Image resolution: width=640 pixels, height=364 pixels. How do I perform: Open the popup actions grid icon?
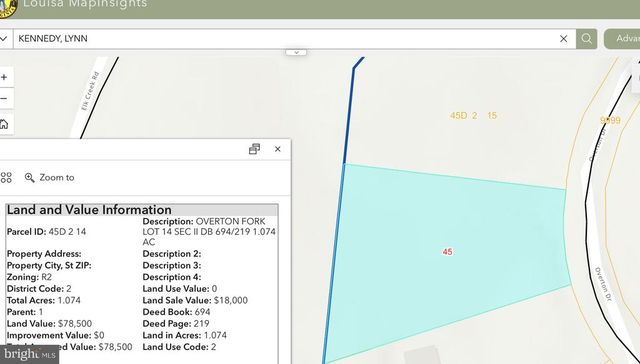click(x=6, y=178)
